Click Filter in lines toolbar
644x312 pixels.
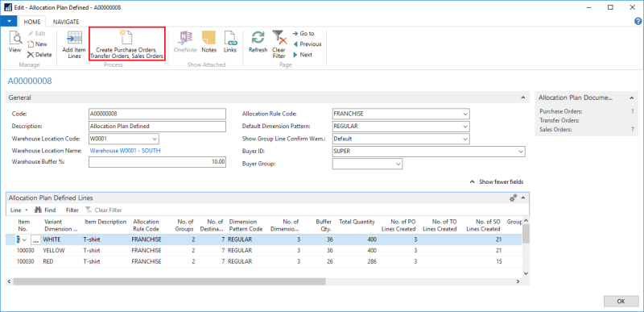pos(72,210)
